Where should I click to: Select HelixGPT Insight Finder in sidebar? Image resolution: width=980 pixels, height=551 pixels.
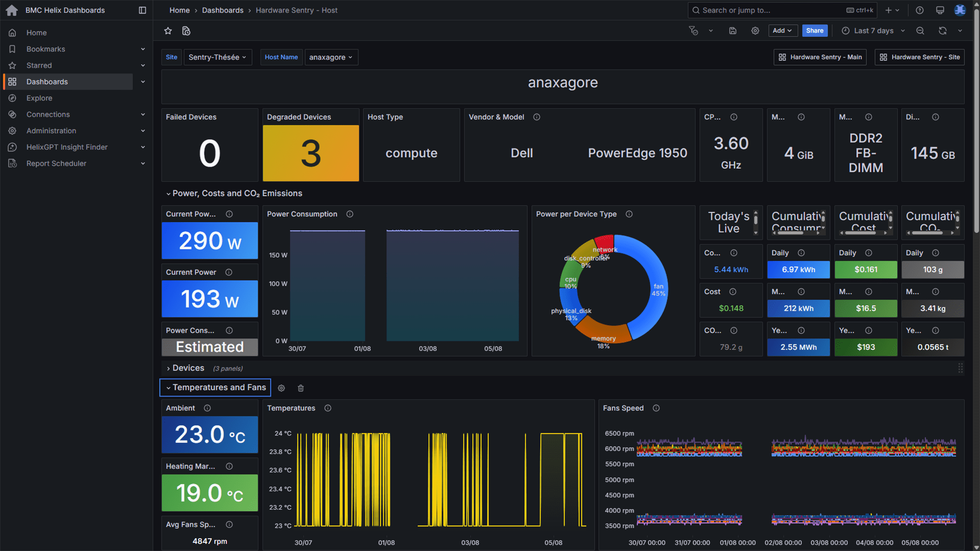coord(67,147)
